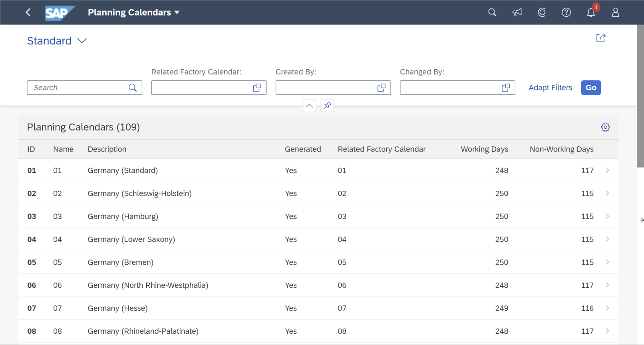Click the Planning Calendars (109) table title

pyautogui.click(x=83, y=127)
